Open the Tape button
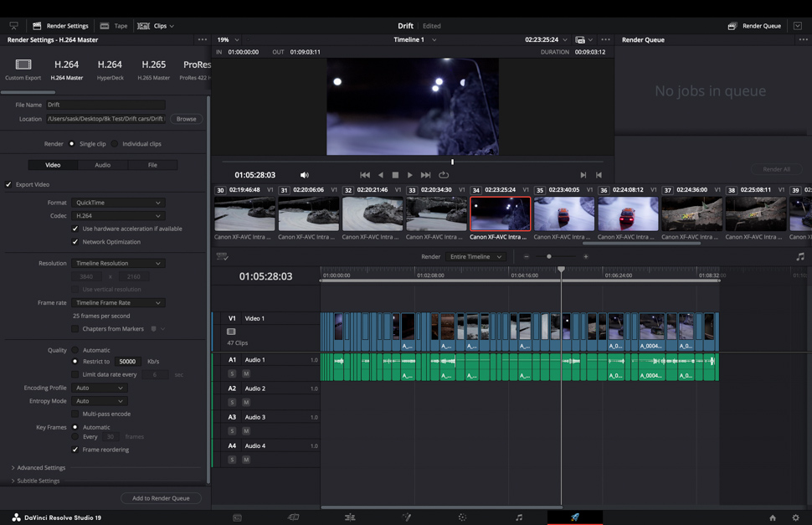This screenshot has width=812, height=525. coord(114,26)
